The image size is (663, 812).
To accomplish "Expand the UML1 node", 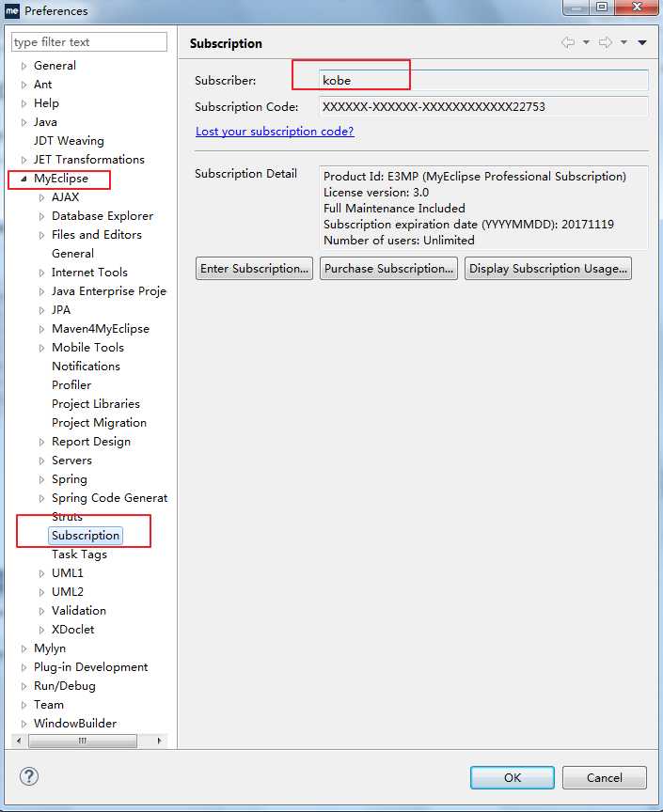I will point(42,574).
